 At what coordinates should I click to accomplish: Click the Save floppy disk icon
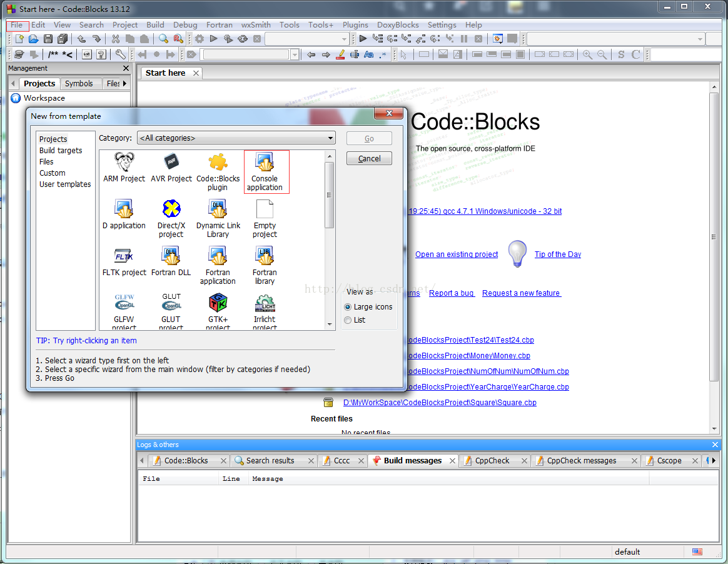(48, 39)
